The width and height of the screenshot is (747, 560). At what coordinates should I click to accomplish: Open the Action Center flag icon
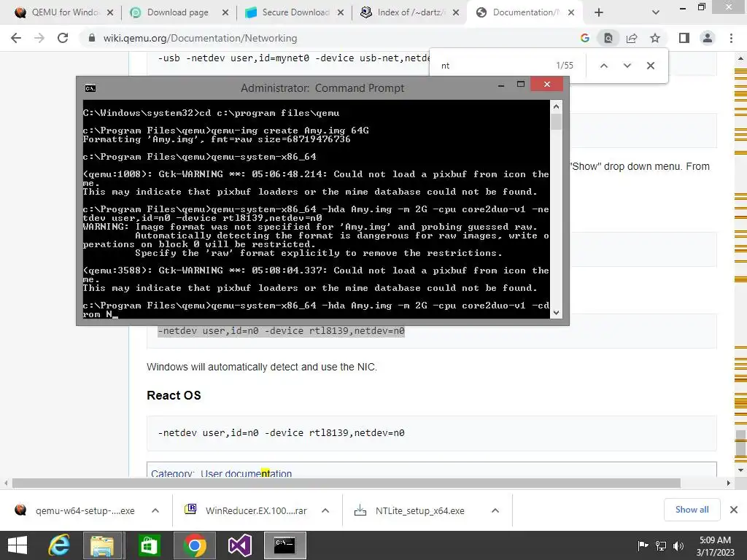pyautogui.click(x=643, y=545)
